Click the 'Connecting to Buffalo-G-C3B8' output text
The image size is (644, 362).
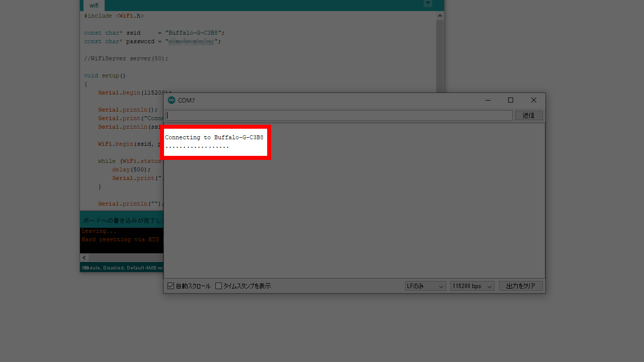214,137
